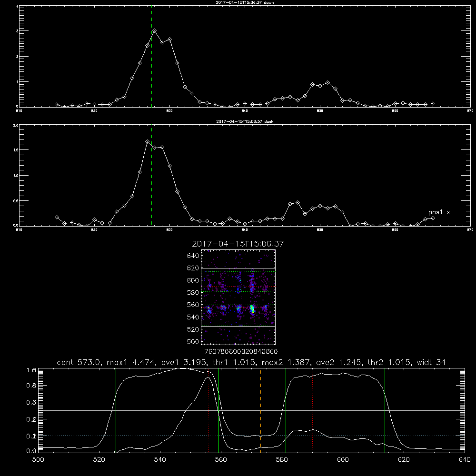Click the left red dotted line in bottom plot
The height and width of the screenshot is (476, 476).
(x=208, y=410)
